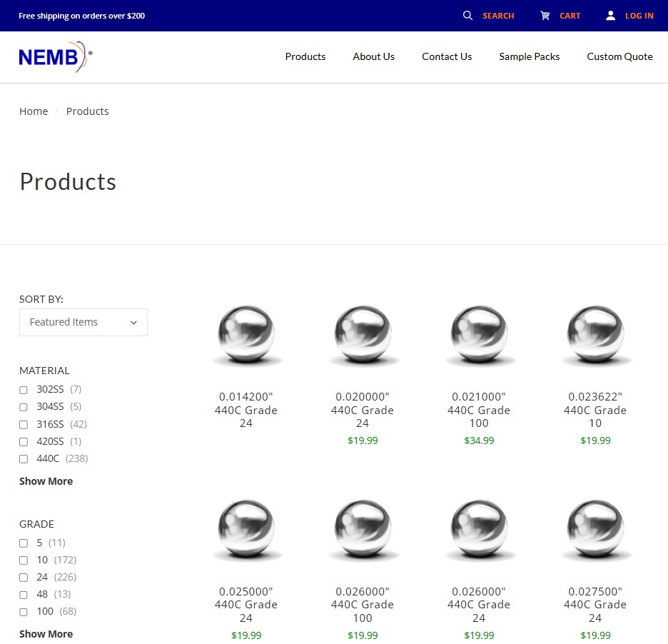This screenshot has width=668, height=644.
Task: Open the Contact Us menu item
Action: tap(447, 56)
